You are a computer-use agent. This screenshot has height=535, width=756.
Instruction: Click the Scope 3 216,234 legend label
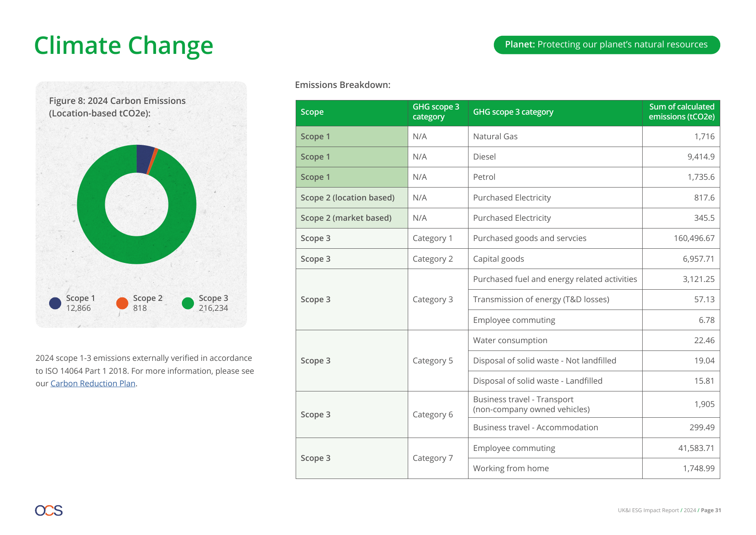213,303
